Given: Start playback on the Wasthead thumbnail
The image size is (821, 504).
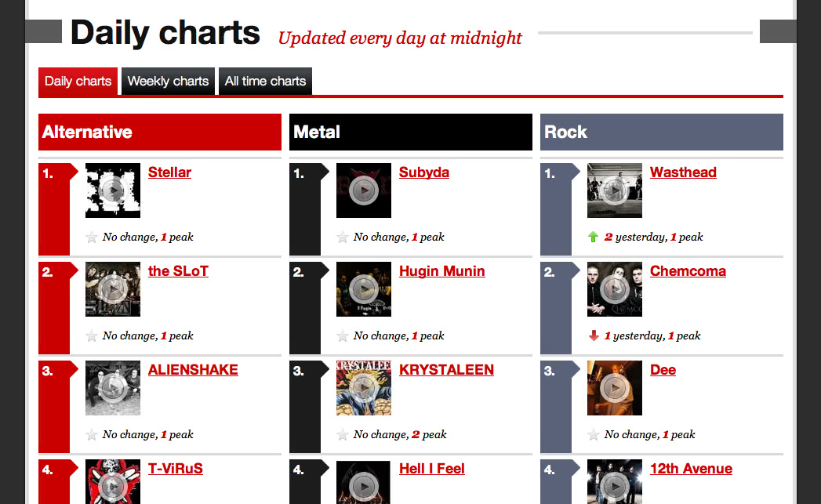Looking at the screenshot, I should [x=614, y=190].
